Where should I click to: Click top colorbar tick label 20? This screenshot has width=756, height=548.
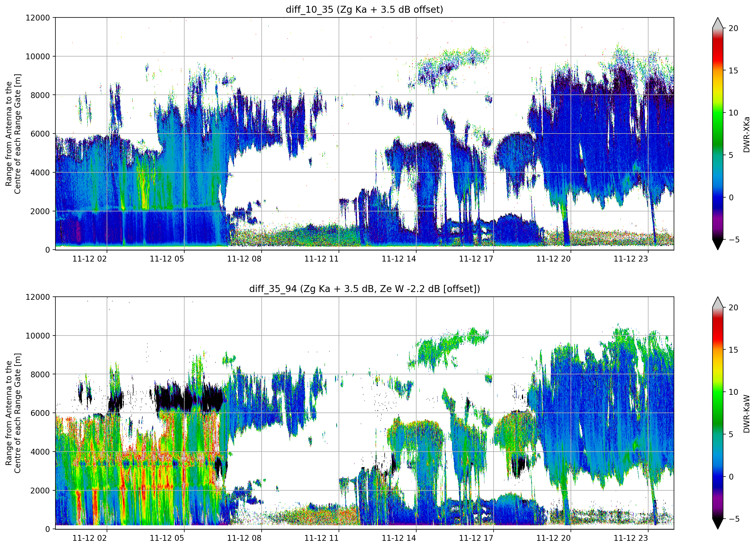(733, 28)
